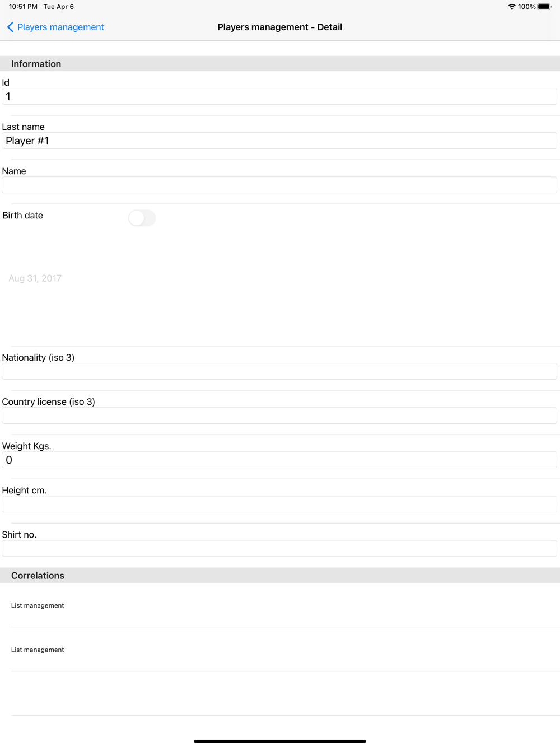The image size is (560, 747).
Task: Focus the Id field containing 1
Action: click(279, 96)
